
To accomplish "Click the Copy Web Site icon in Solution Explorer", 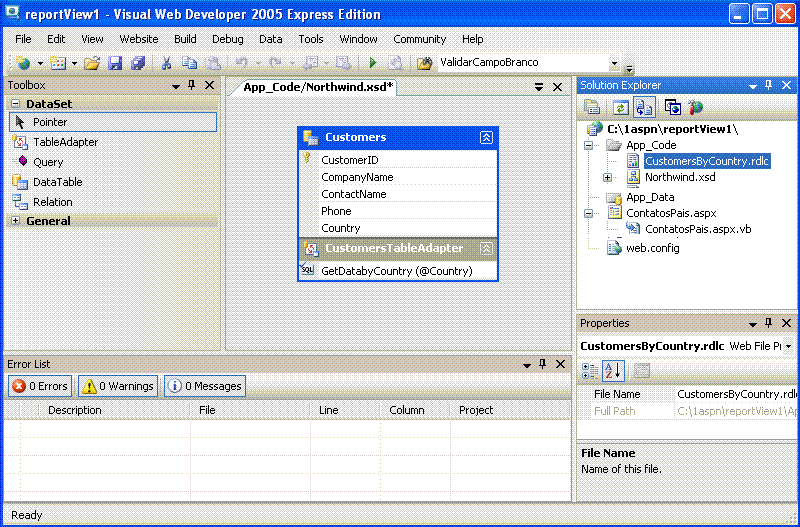I will pos(673,107).
